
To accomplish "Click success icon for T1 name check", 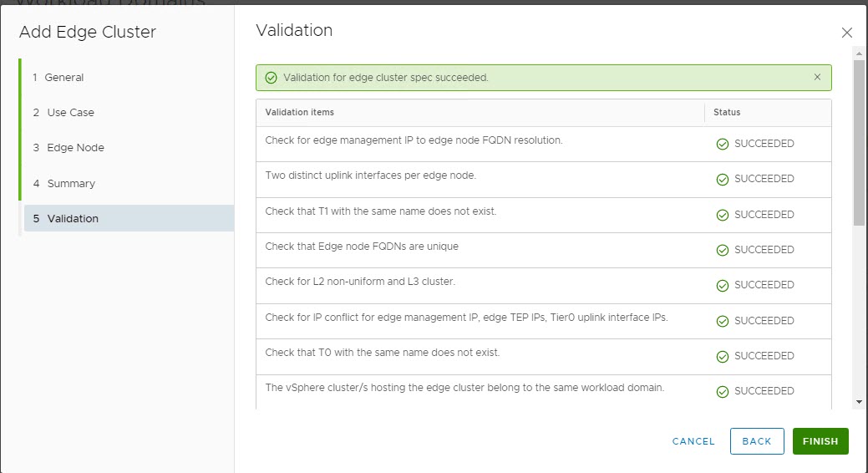I will coord(723,215).
